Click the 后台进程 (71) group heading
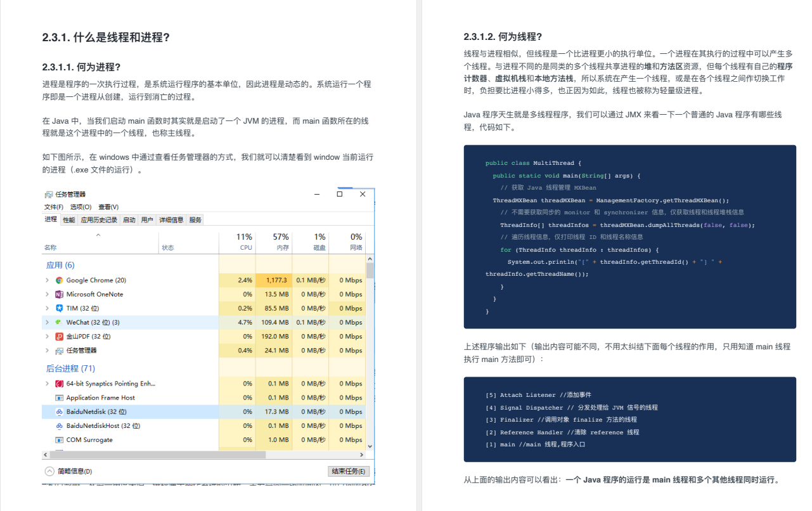812x511 pixels. coord(71,368)
